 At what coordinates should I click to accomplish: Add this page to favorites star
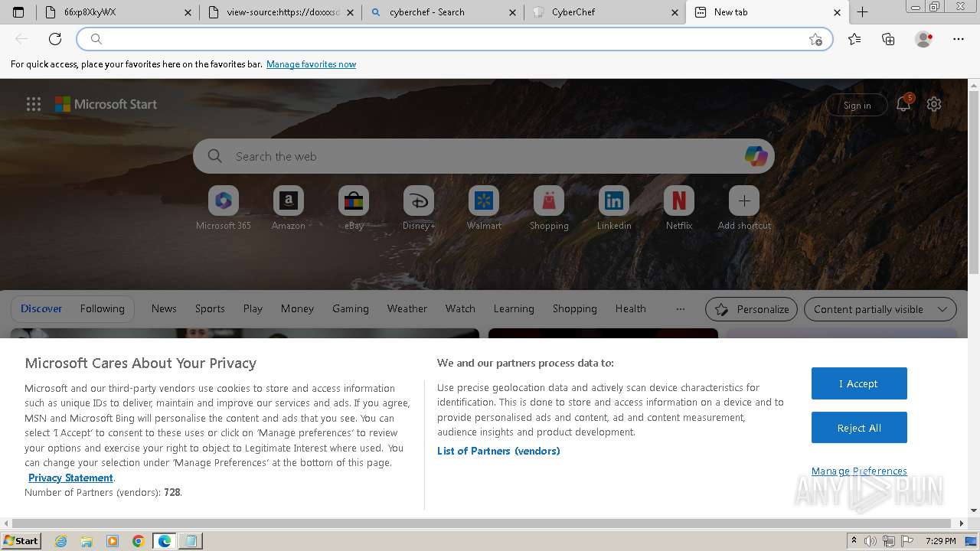coord(815,39)
